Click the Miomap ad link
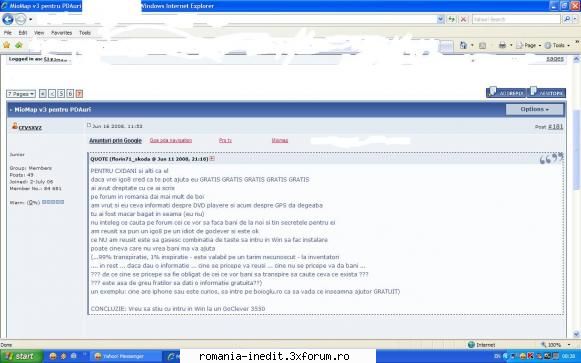The image size is (581, 363). (280, 140)
